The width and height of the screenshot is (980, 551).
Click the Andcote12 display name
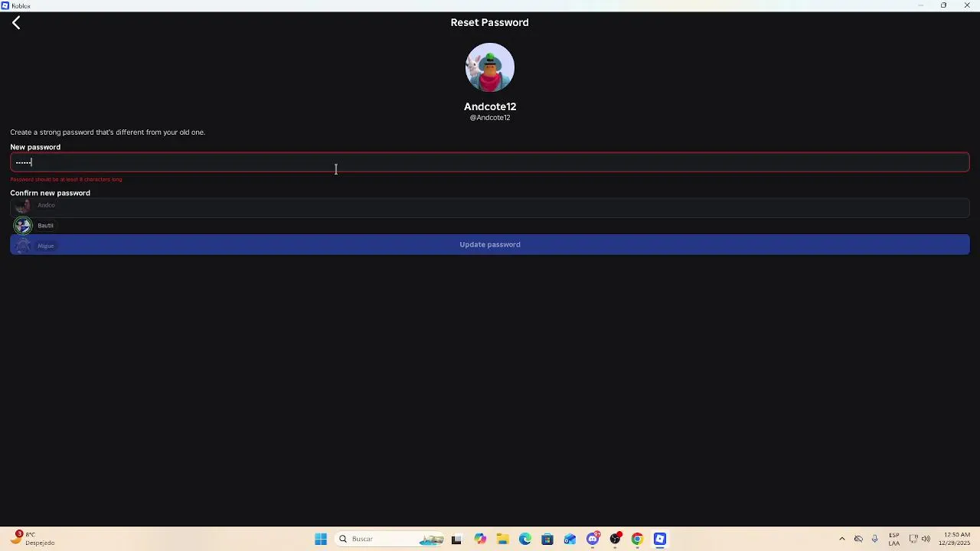tap(490, 106)
